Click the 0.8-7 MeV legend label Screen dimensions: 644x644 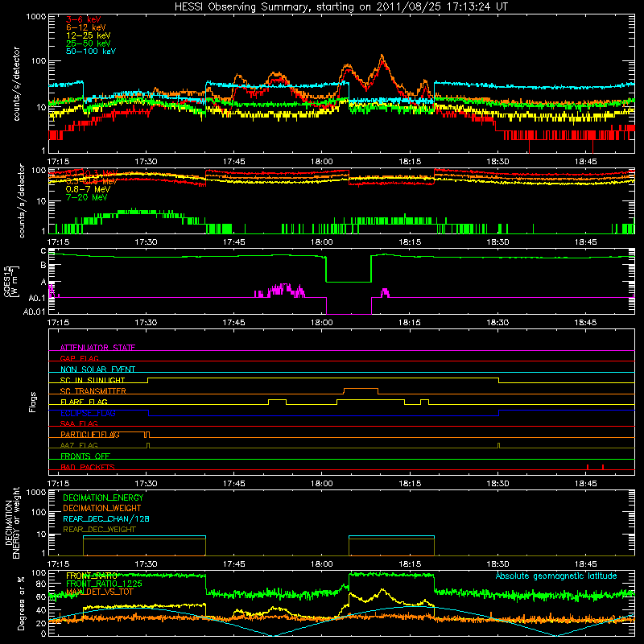tap(88, 189)
